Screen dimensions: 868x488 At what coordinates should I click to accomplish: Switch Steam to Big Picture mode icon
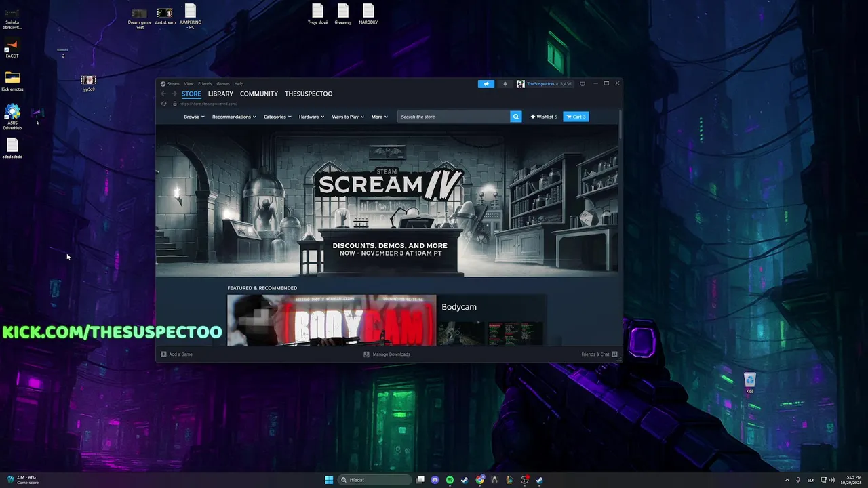(582, 84)
